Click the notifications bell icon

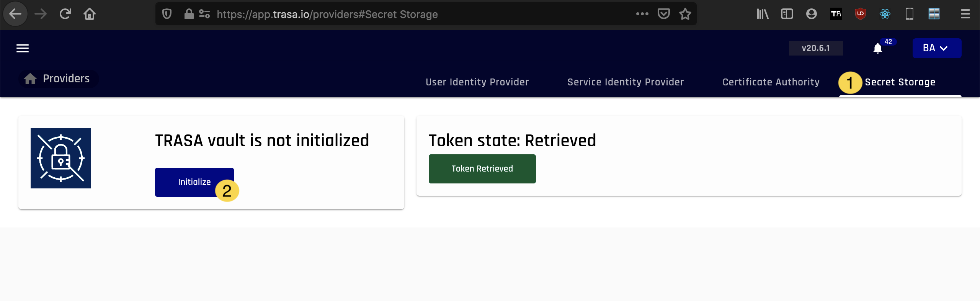point(877,49)
